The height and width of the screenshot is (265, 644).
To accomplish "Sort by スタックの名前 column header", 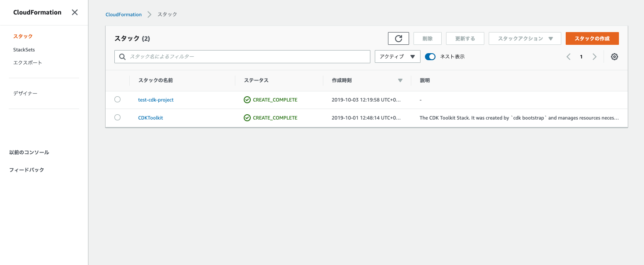I will (x=156, y=80).
